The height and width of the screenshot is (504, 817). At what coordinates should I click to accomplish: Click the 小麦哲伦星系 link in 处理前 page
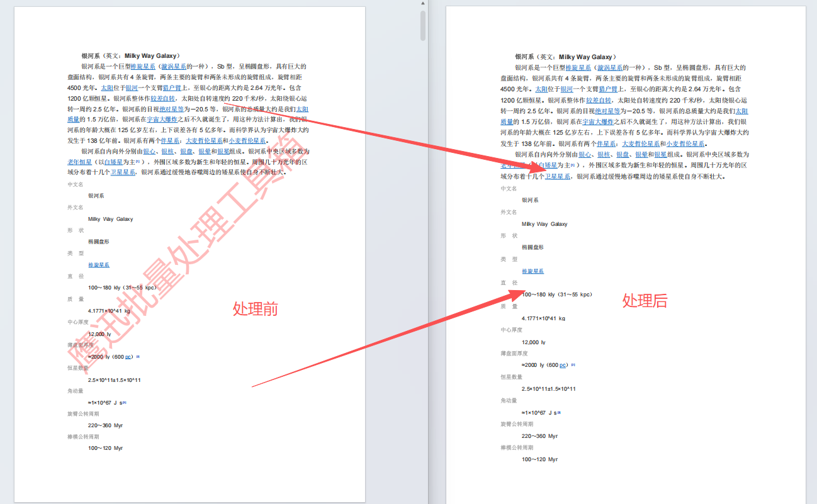[247, 141]
